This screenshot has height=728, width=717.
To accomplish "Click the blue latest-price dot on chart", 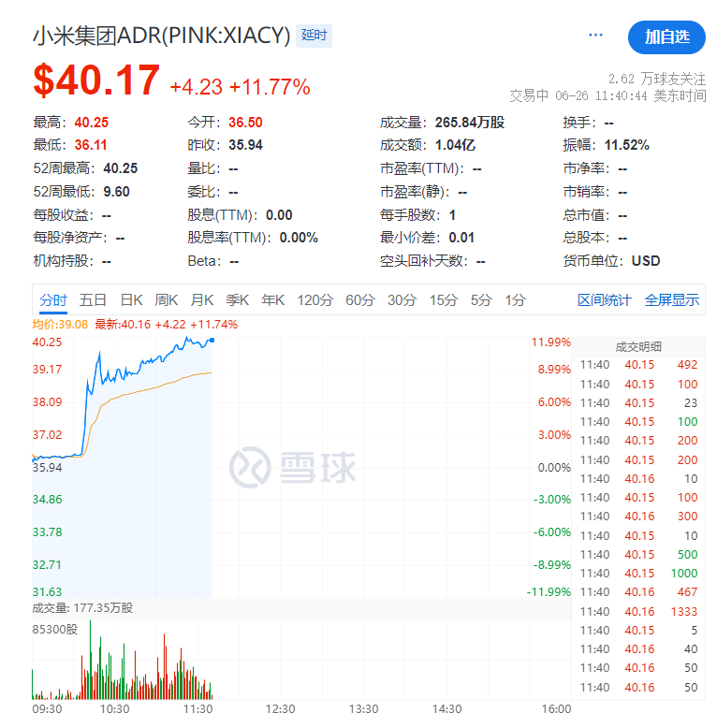I will (x=212, y=341).
